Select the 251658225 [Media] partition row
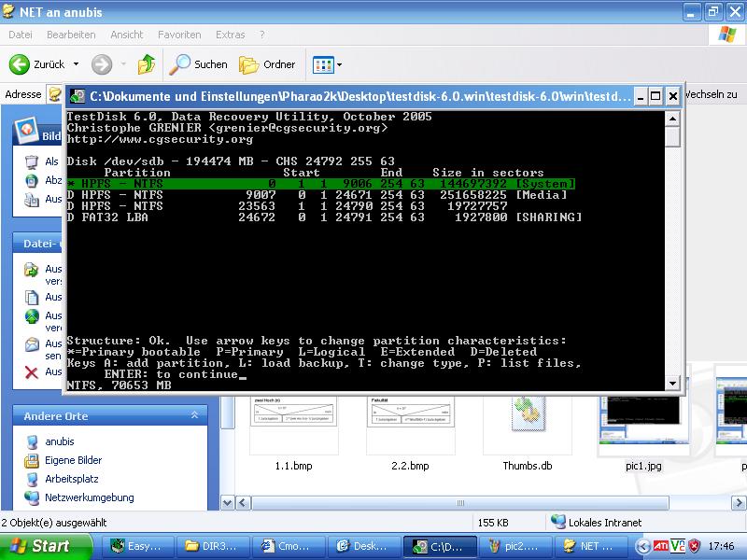This screenshot has width=747, height=560. coord(317,195)
